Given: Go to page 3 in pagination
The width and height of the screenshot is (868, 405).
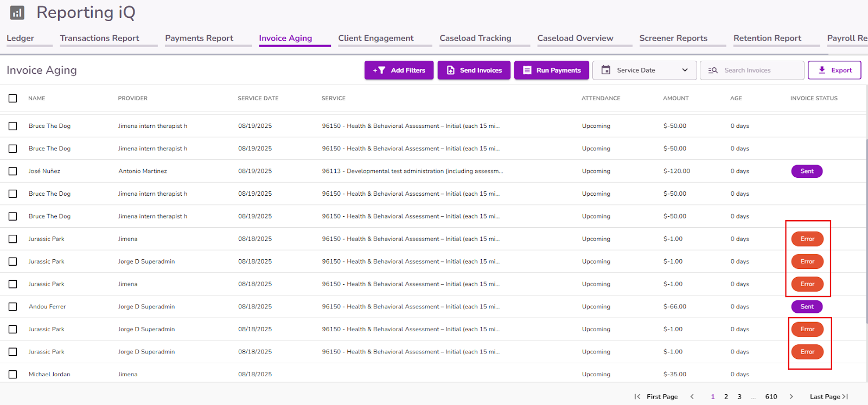Looking at the screenshot, I should [x=739, y=397].
